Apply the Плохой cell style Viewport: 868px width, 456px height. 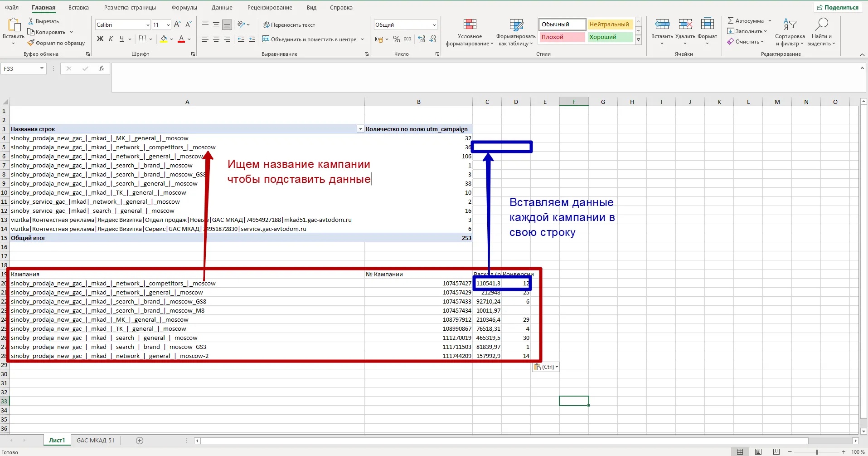[562, 37]
